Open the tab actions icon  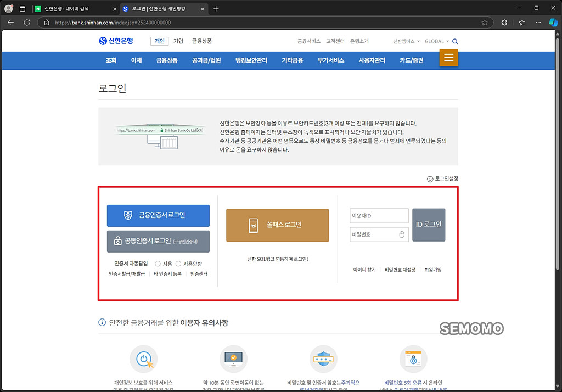coord(23,9)
